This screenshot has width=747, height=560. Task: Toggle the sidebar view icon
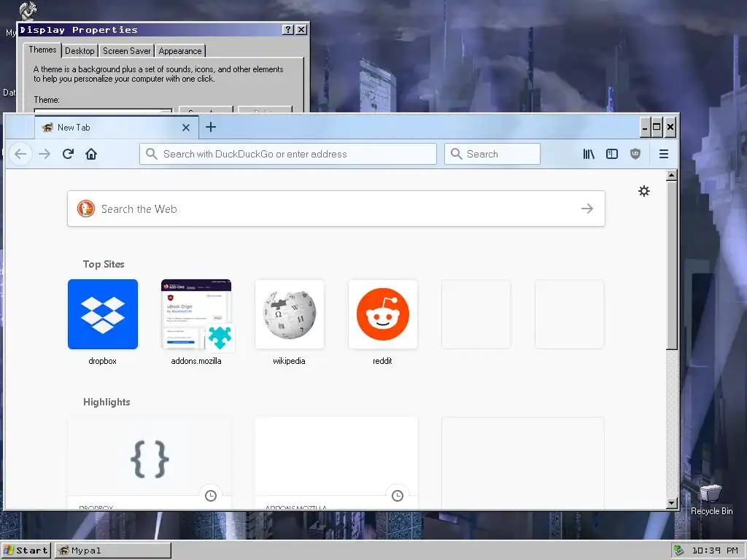(x=612, y=154)
